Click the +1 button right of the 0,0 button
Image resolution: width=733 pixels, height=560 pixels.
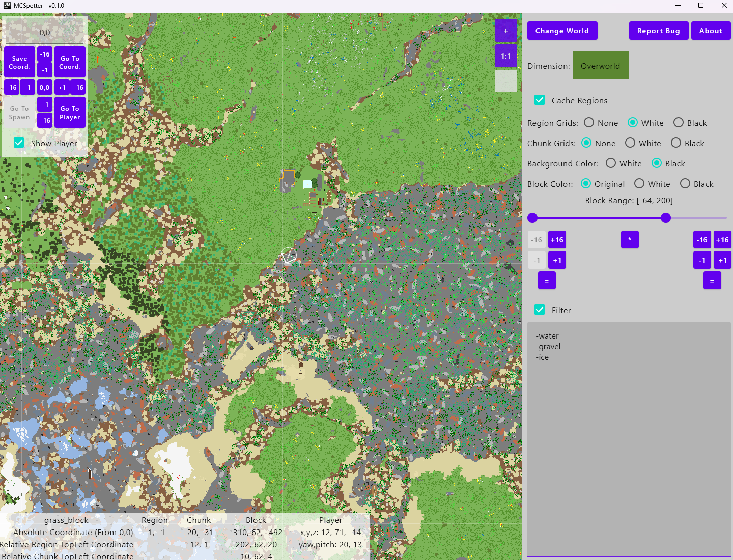(x=62, y=87)
